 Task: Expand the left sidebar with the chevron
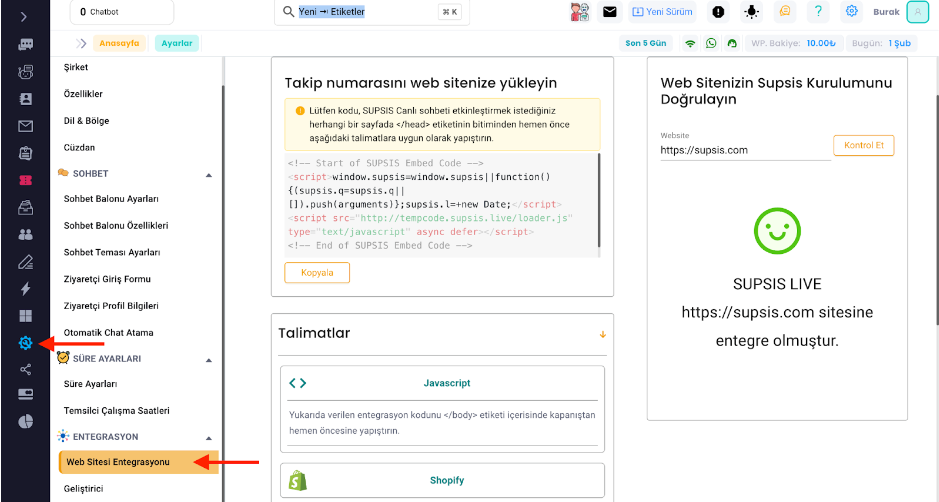pos(24,17)
